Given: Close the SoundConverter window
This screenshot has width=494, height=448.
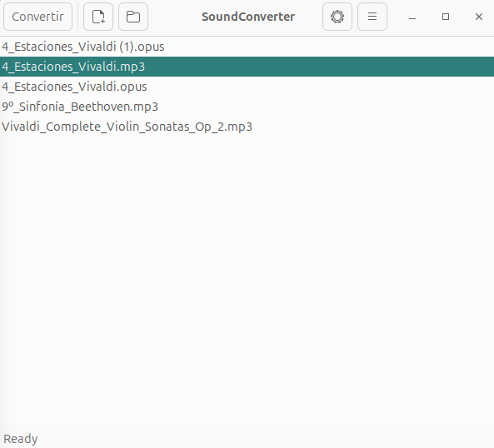Looking at the screenshot, I should tap(479, 17).
